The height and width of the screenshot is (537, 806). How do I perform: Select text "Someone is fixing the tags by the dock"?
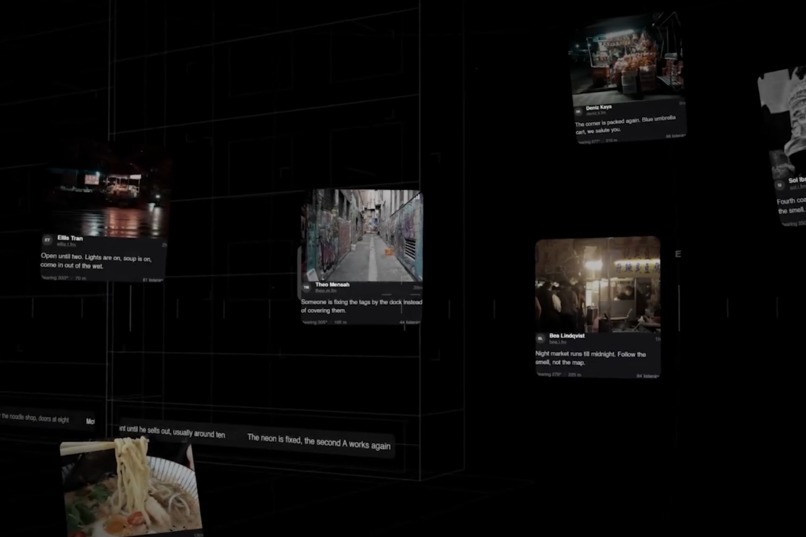click(352, 302)
